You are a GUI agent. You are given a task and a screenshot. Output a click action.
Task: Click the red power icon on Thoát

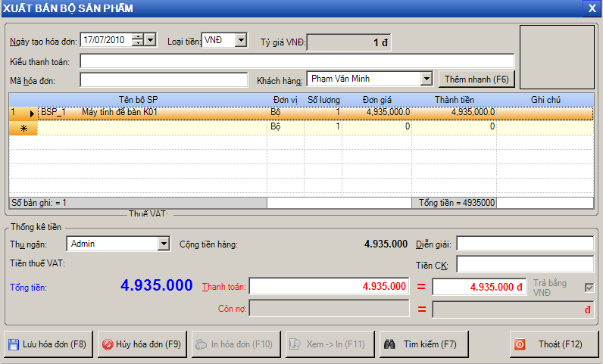[x=520, y=344]
